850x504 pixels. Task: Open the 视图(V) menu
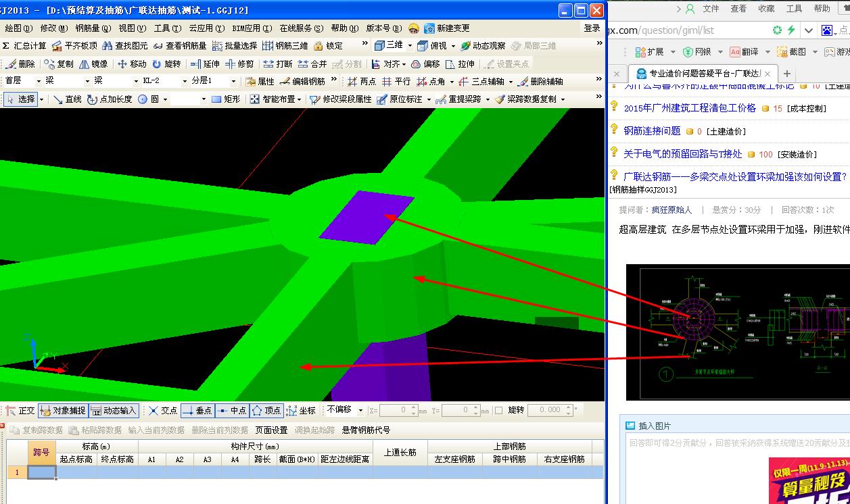pyautogui.click(x=133, y=28)
